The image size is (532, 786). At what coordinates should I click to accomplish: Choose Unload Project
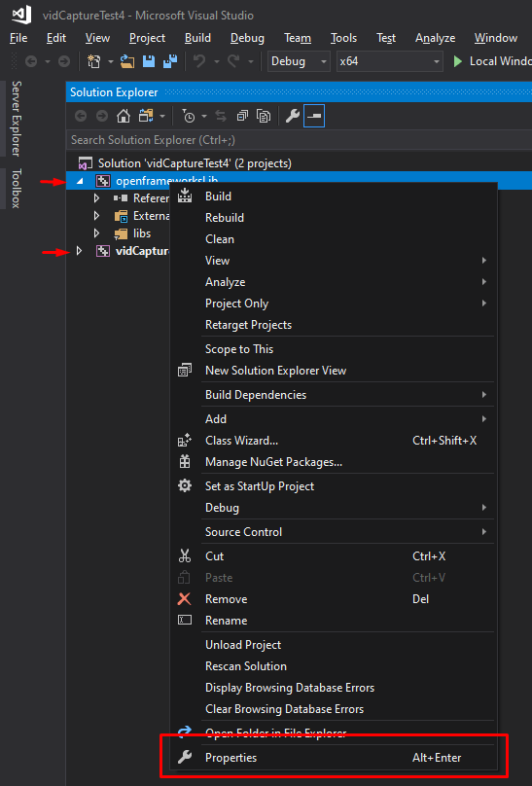334,645
